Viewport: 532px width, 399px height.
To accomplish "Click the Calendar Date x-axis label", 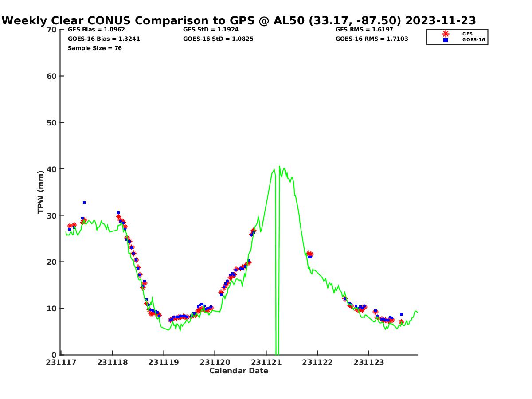I will (239, 371).
